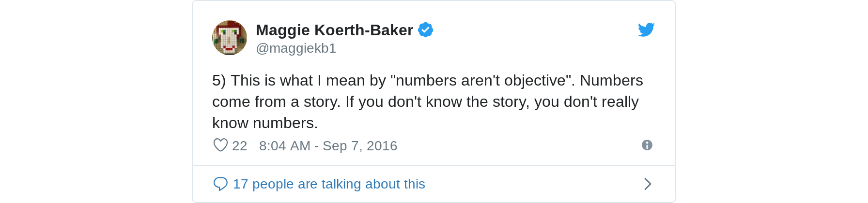Screen dimensions: 868x203
Task: Open Maggie Koerth-Baker's profile avatar
Action: coord(230,38)
